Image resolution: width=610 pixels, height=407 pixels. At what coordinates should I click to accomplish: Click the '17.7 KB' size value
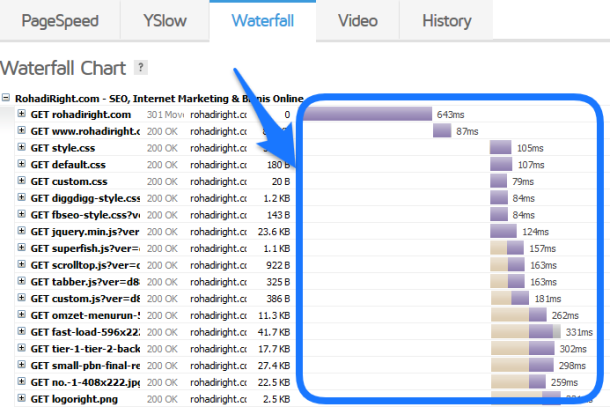point(274,349)
